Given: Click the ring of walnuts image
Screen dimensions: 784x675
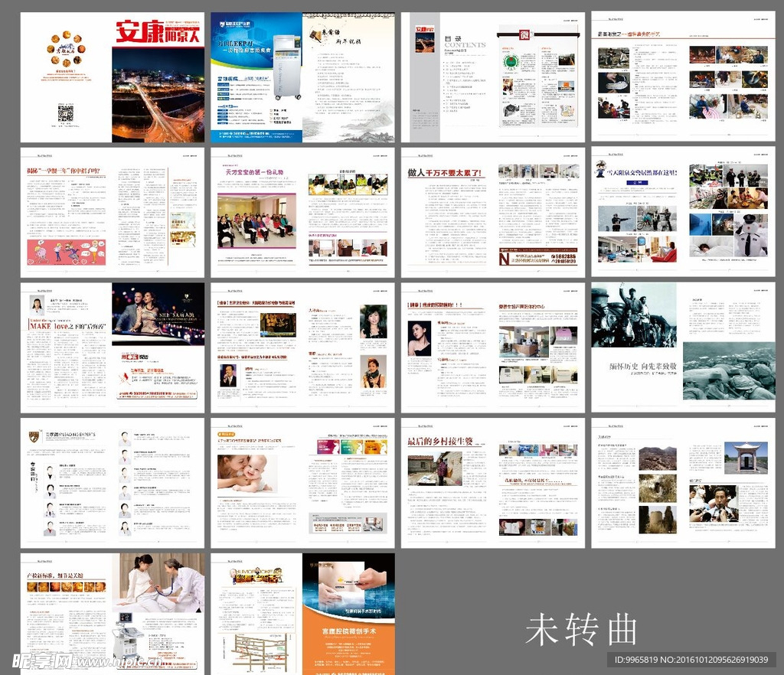Looking at the screenshot, I should tap(67, 50).
